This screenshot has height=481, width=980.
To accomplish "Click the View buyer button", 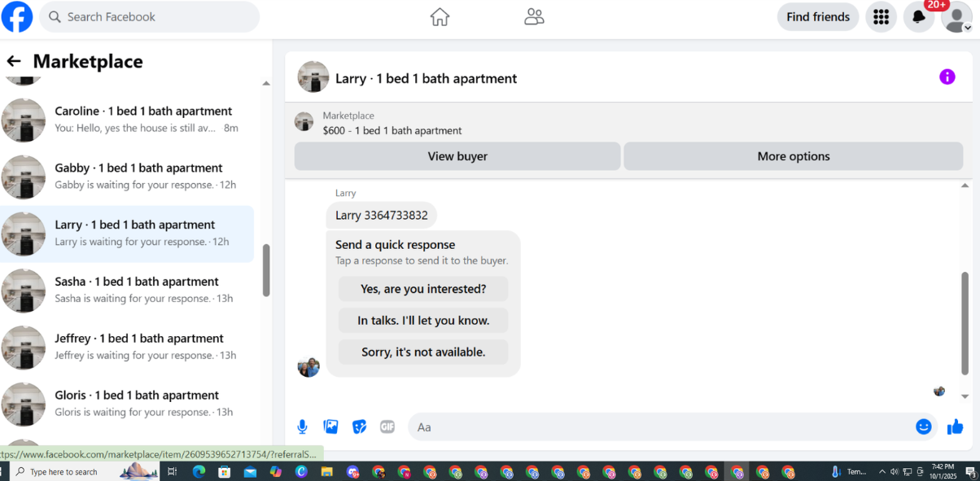I will click(457, 156).
